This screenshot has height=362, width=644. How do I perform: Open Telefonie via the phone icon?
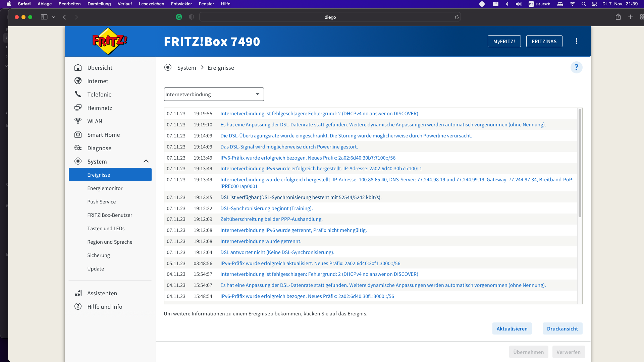[78, 94]
